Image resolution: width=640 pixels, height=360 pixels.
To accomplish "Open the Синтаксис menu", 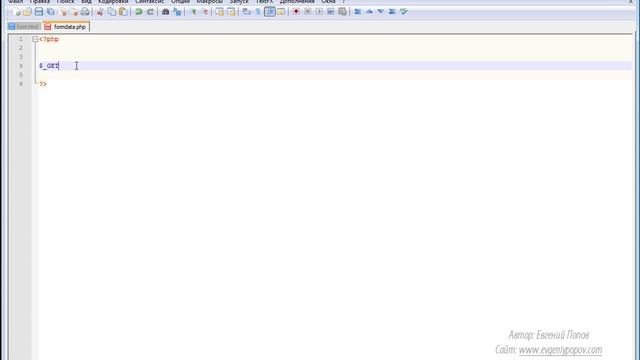I will (x=149, y=2).
